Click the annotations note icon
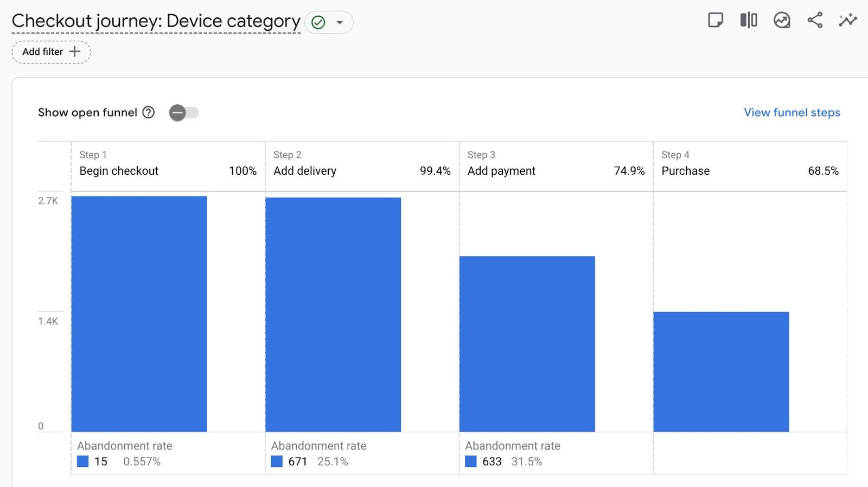 pyautogui.click(x=716, y=21)
